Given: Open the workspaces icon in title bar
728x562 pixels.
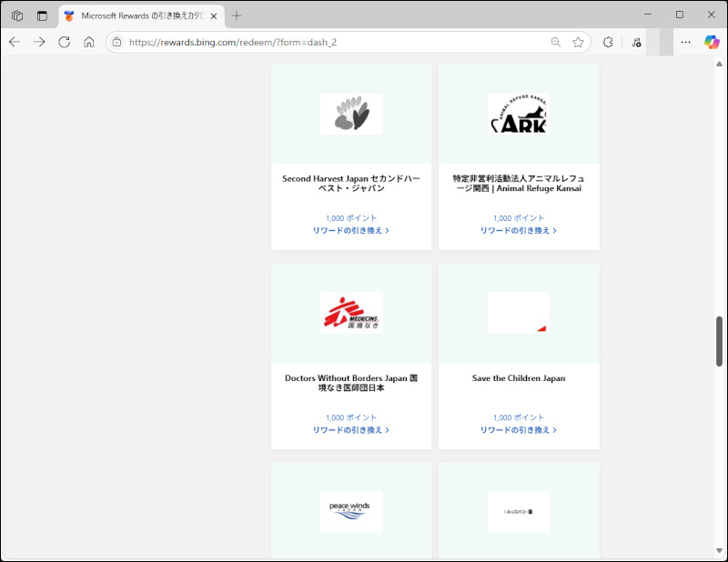Looking at the screenshot, I should point(17,15).
